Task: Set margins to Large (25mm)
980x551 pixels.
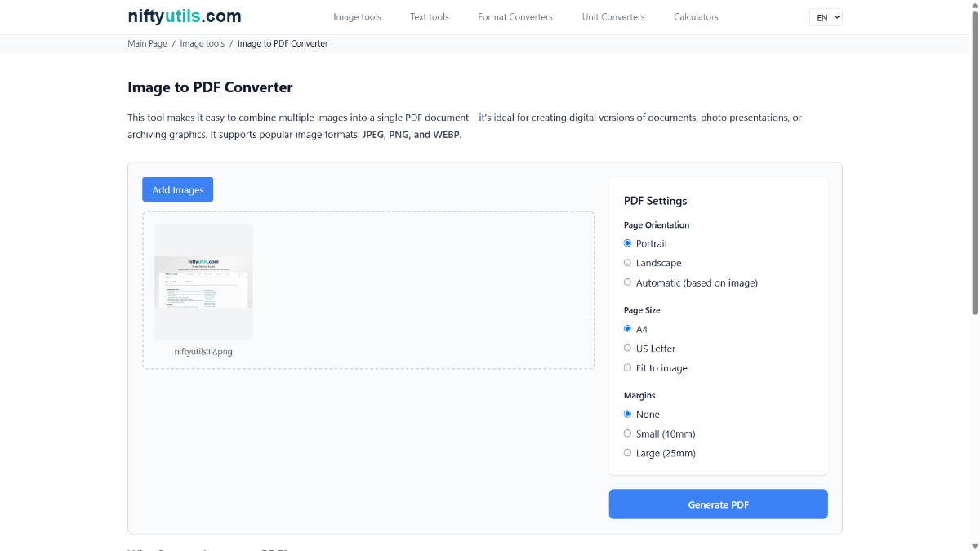Action: click(x=628, y=453)
